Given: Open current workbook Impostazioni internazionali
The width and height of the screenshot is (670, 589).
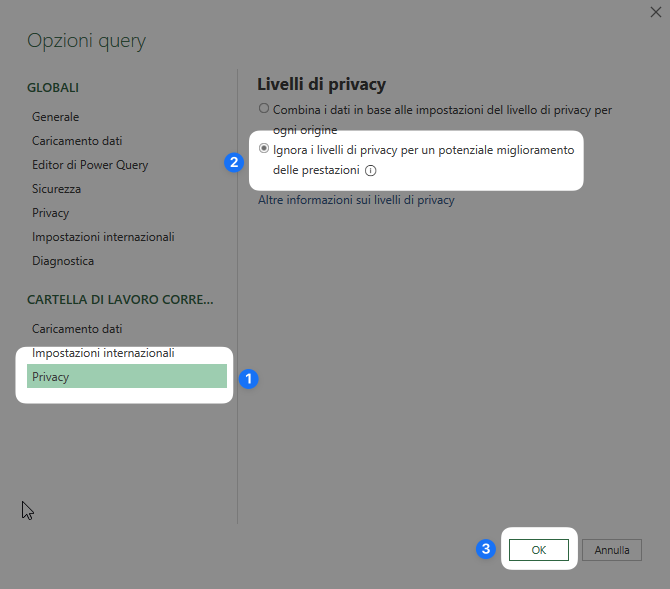Looking at the screenshot, I should pyautogui.click(x=103, y=353).
